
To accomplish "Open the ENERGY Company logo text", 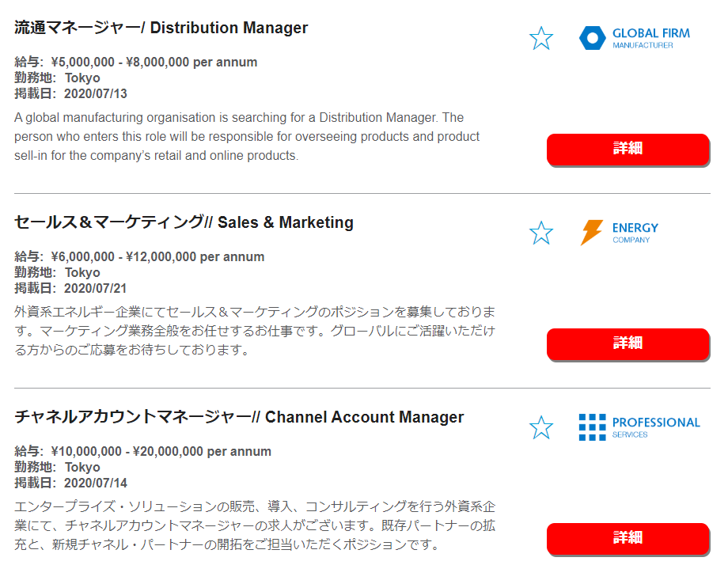I will pyautogui.click(x=635, y=233).
